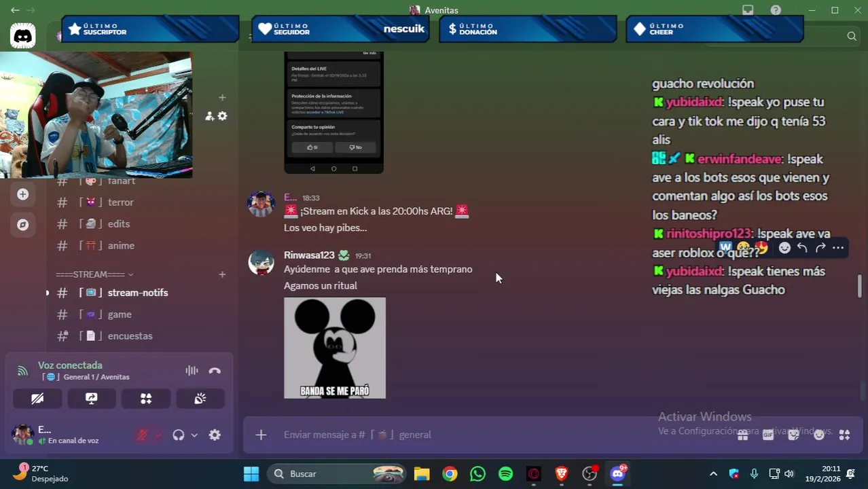Open Windows Start menu
This screenshot has height=489, width=868.
pyautogui.click(x=251, y=474)
